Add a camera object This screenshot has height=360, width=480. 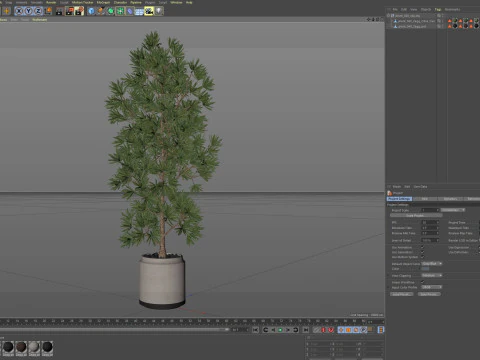(x=149, y=11)
